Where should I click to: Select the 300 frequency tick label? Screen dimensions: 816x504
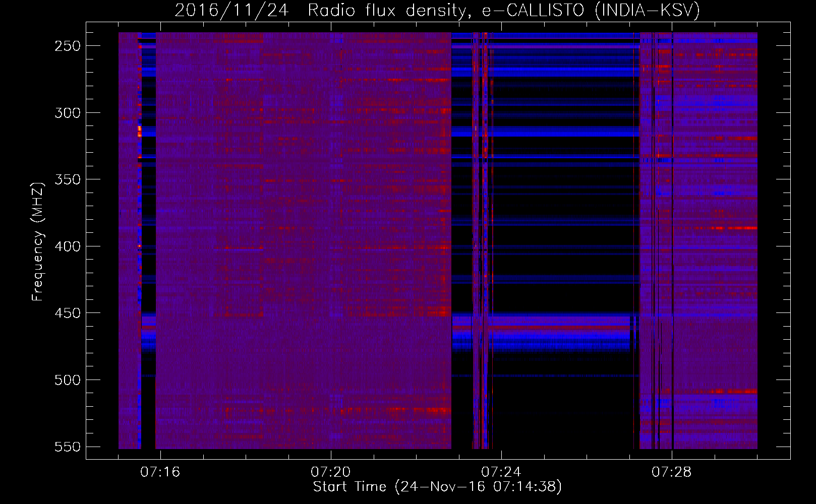coord(68,113)
